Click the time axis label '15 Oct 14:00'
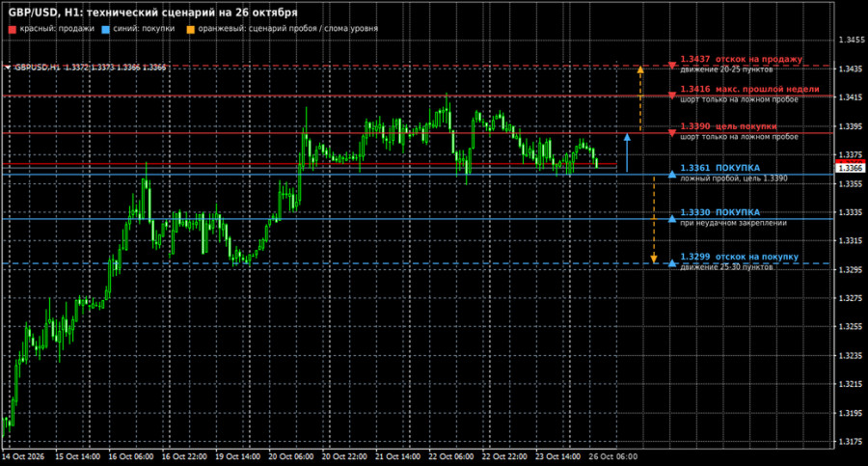Screen dimensions: 868x466 (x=77, y=456)
